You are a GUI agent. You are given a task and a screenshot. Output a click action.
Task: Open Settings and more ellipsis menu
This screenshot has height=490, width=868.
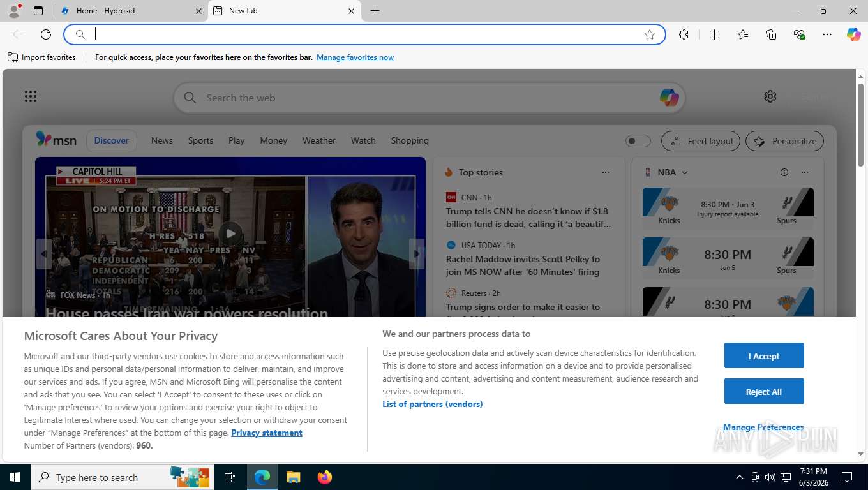tap(827, 34)
